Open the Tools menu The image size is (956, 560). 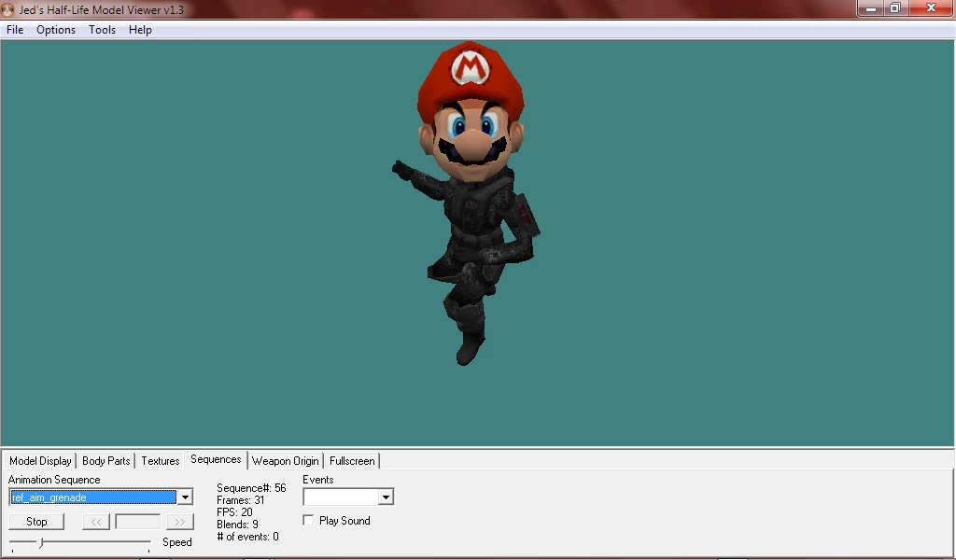102,30
